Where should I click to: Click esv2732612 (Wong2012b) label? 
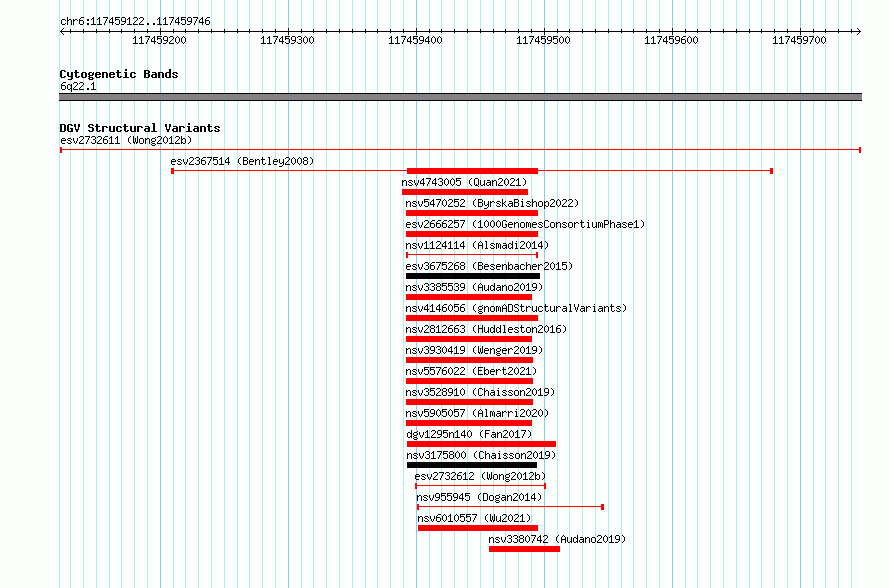[x=480, y=476]
